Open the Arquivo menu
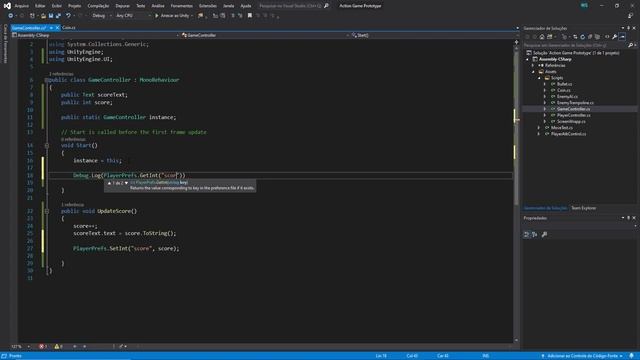The width and height of the screenshot is (640, 360). click(21, 6)
